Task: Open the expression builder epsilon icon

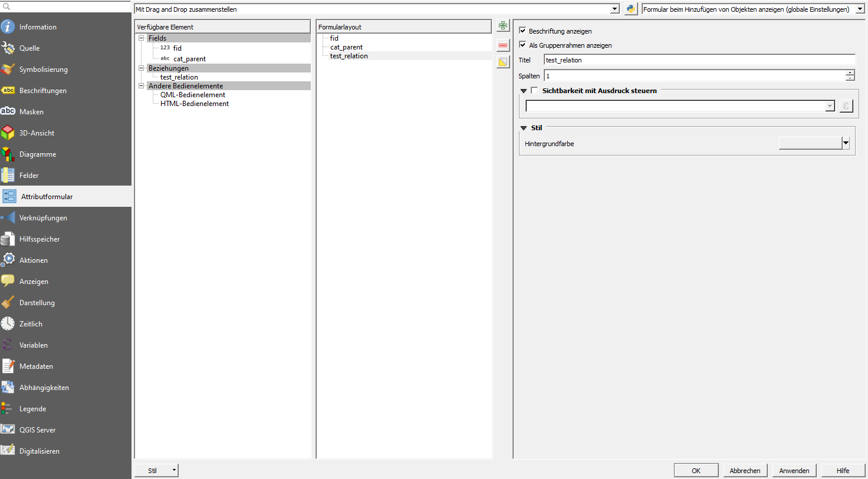Action: click(846, 105)
